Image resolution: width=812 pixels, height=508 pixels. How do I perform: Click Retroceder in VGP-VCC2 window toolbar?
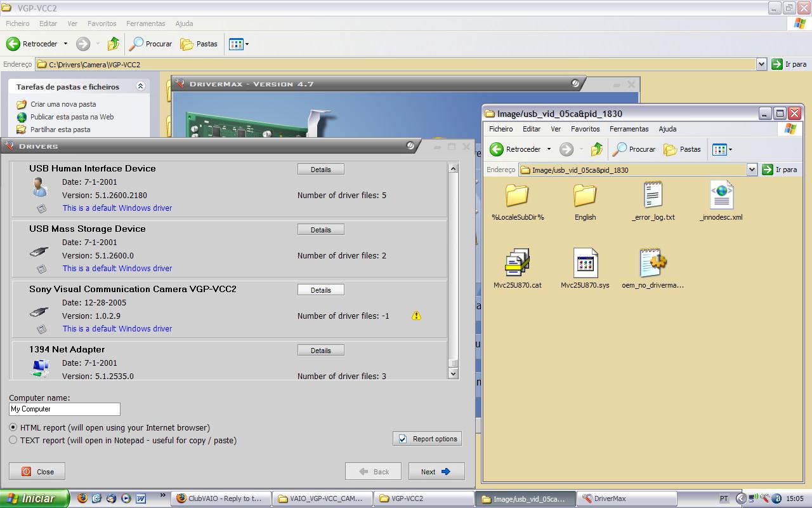pyautogui.click(x=32, y=44)
